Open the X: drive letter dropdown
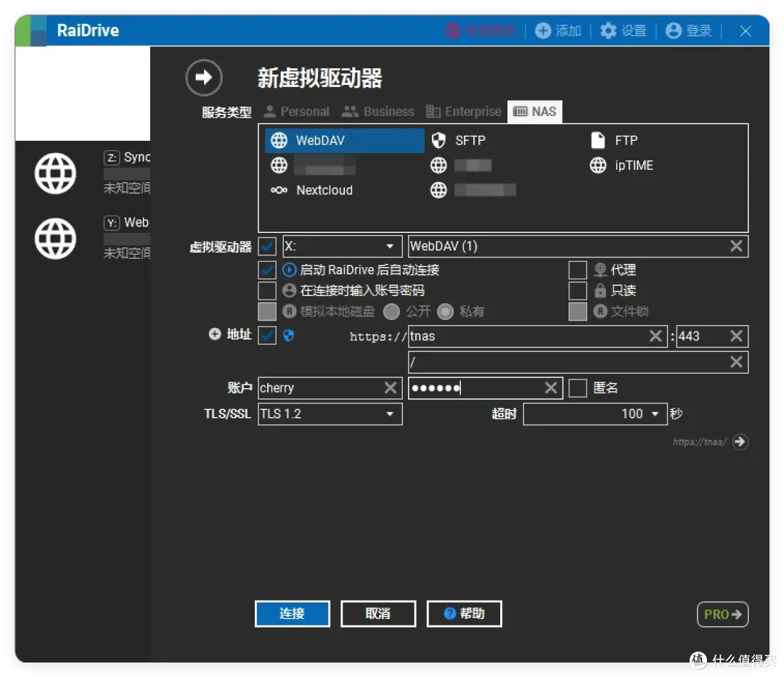The height and width of the screenshot is (677, 784). click(x=343, y=246)
